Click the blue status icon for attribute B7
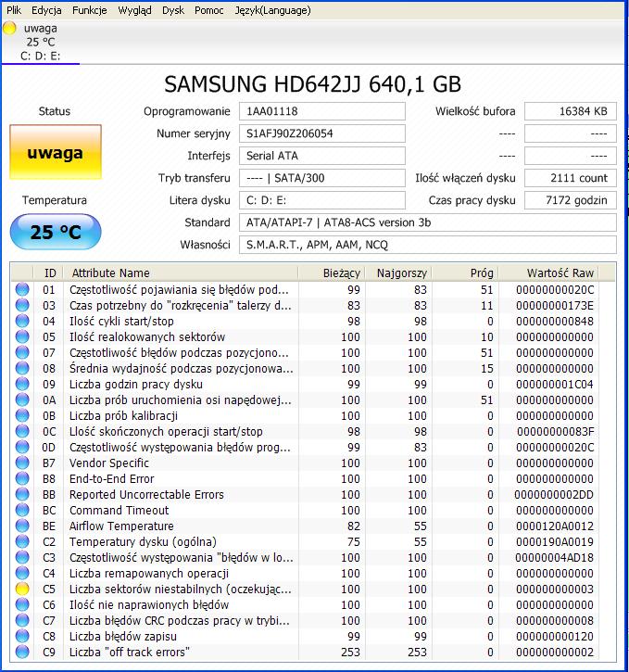Viewport: 629px width, 672px height. click(22, 463)
